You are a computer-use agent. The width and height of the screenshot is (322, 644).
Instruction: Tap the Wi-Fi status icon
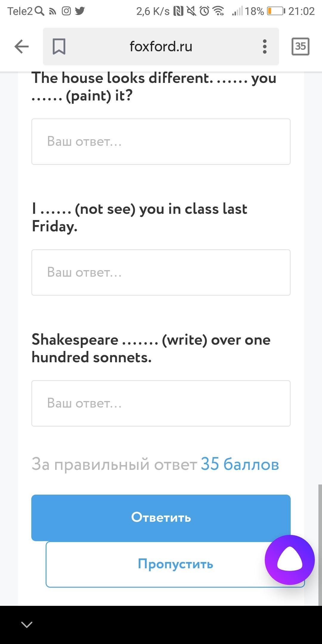click(x=219, y=11)
